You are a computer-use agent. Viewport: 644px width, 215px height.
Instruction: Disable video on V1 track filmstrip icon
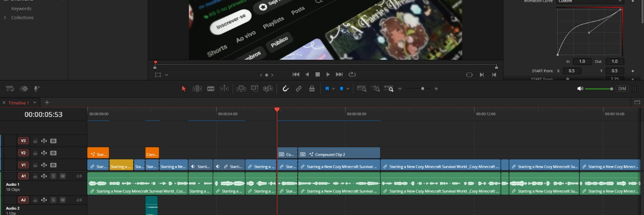pos(53,165)
